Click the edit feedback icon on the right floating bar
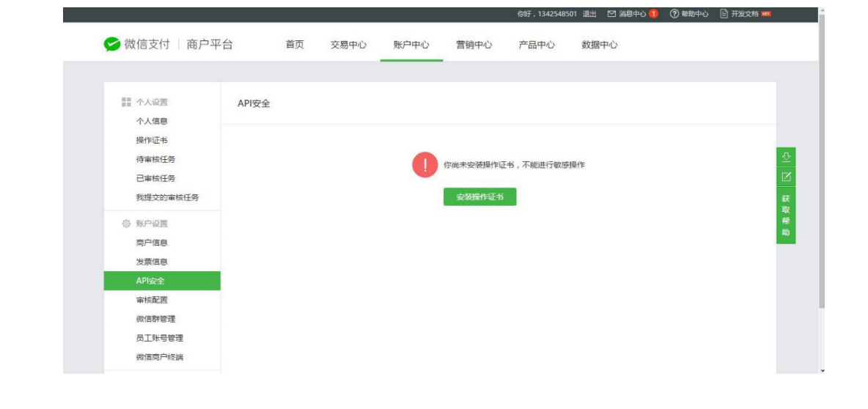This screenshot has width=868, height=409. pos(786,177)
